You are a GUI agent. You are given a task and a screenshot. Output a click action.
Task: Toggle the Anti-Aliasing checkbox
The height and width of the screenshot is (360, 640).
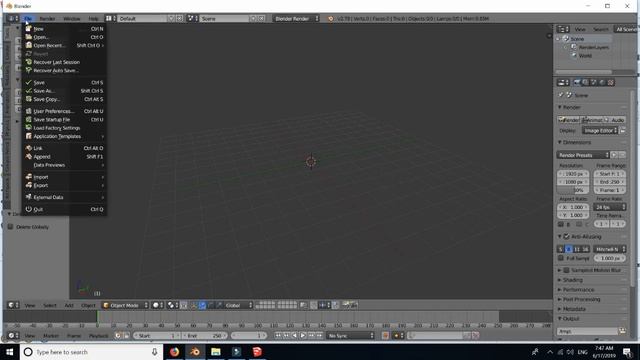coord(567,236)
